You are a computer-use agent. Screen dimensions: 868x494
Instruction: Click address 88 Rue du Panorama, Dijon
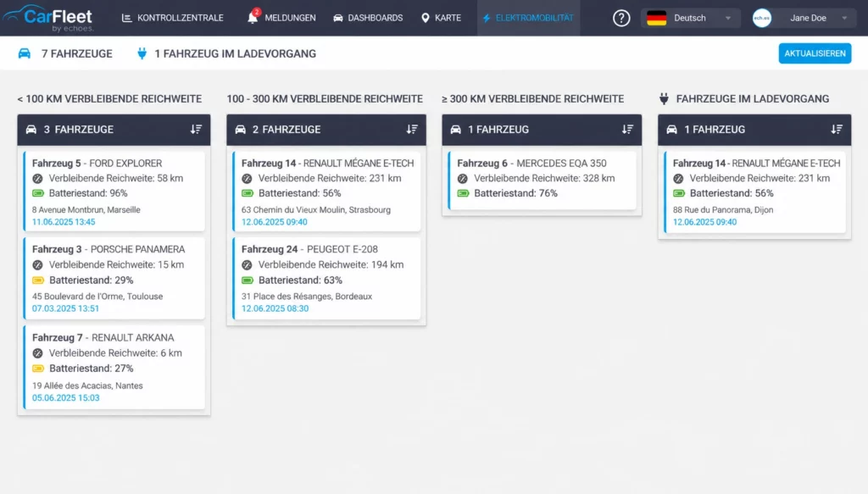click(723, 209)
